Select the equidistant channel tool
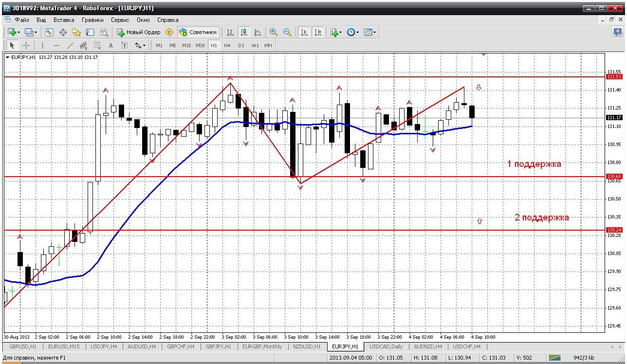Screen dimensions: 627x364 coord(84,45)
